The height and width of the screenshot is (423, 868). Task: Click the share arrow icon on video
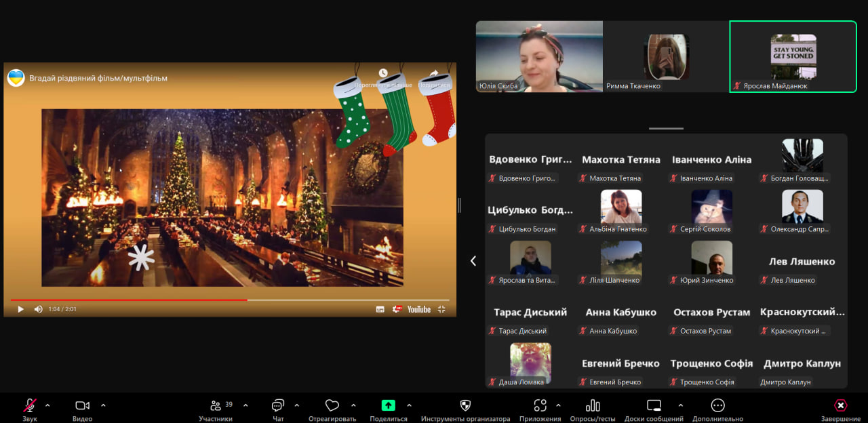pyautogui.click(x=434, y=73)
